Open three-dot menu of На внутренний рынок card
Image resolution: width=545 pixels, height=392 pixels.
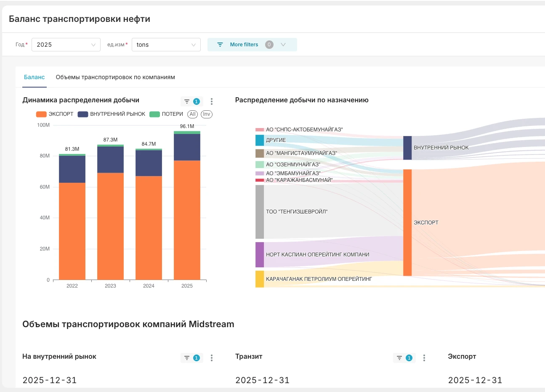coord(212,358)
